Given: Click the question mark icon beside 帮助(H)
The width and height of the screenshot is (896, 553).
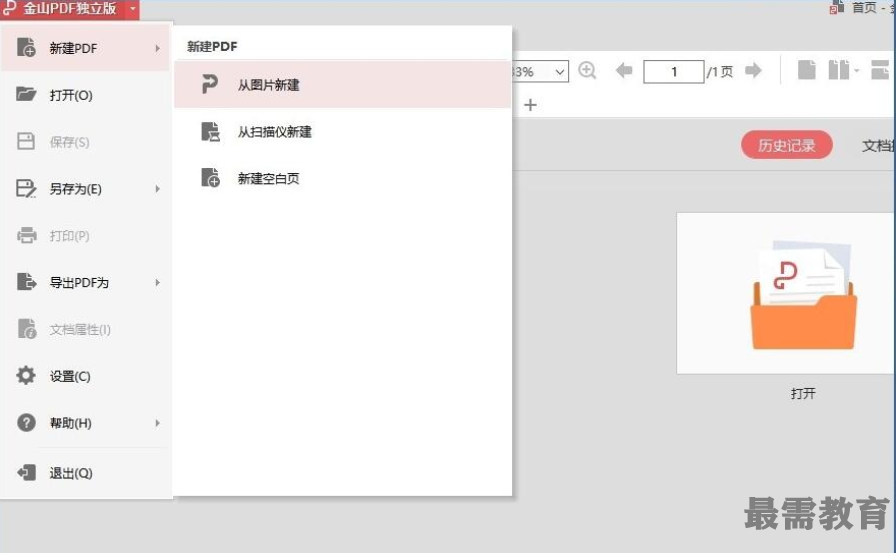Looking at the screenshot, I should pyautogui.click(x=26, y=422).
